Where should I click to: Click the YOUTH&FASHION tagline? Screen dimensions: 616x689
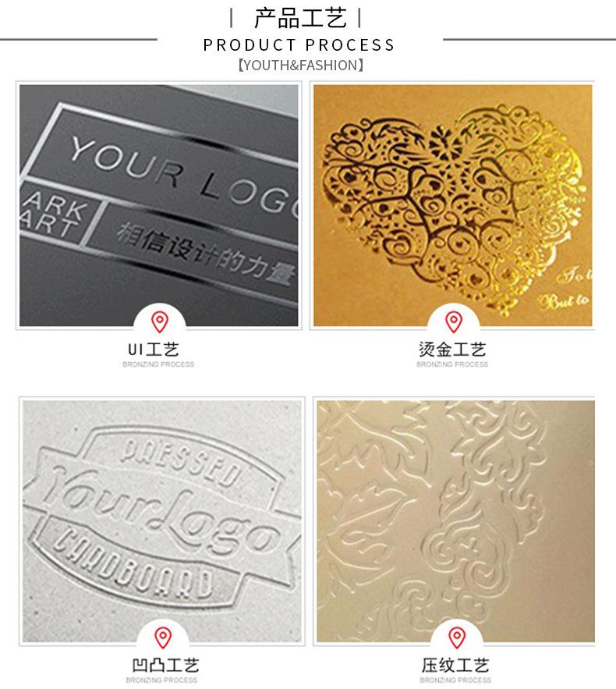[x=301, y=66]
